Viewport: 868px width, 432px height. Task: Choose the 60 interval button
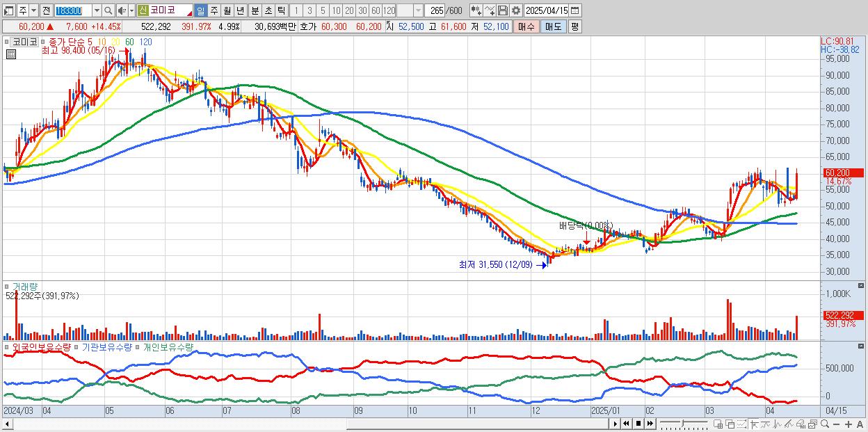tap(376, 10)
